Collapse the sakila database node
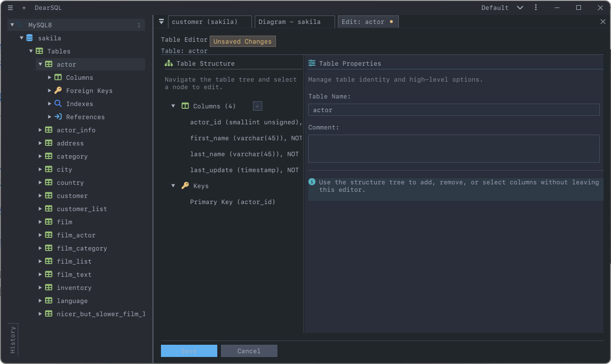Image resolution: width=611 pixels, height=364 pixels. (22, 38)
